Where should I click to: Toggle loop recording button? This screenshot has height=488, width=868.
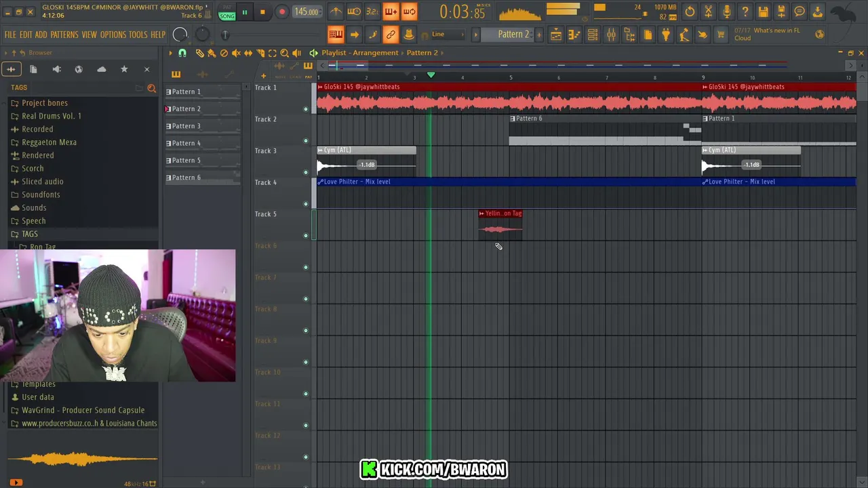409,12
